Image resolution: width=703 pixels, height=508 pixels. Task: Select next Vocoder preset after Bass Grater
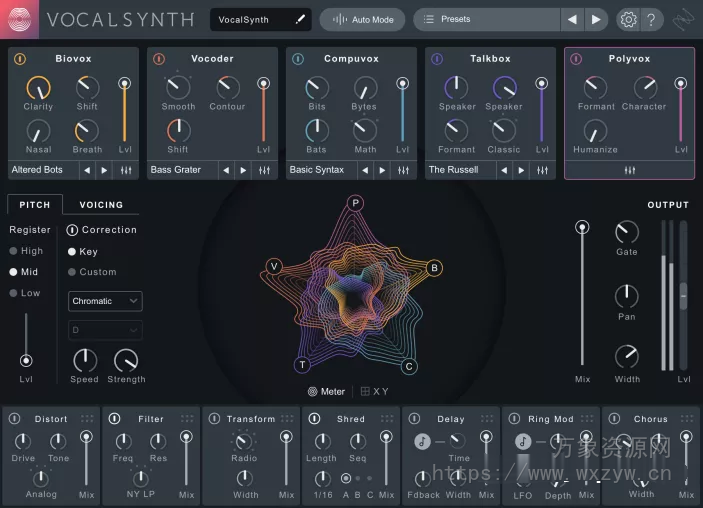coord(243,170)
